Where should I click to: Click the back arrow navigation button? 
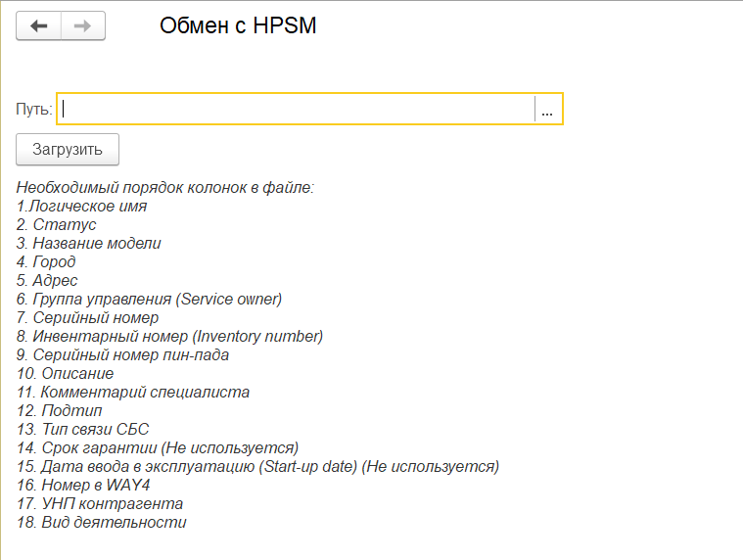point(39,26)
